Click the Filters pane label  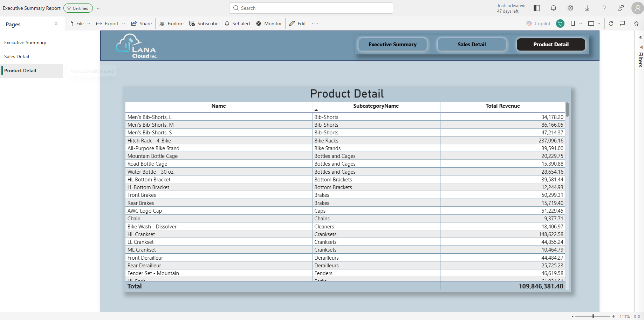[640, 60]
